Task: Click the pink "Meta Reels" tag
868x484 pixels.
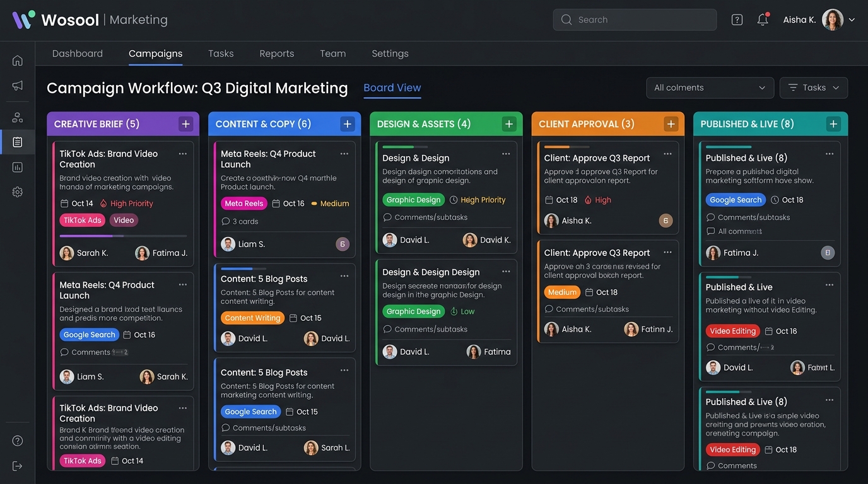Action: pos(244,204)
